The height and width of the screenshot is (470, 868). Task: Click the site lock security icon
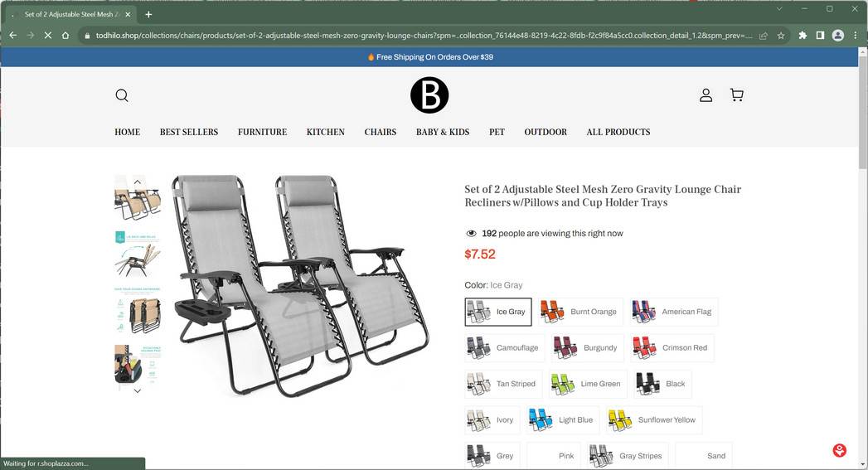click(x=88, y=36)
